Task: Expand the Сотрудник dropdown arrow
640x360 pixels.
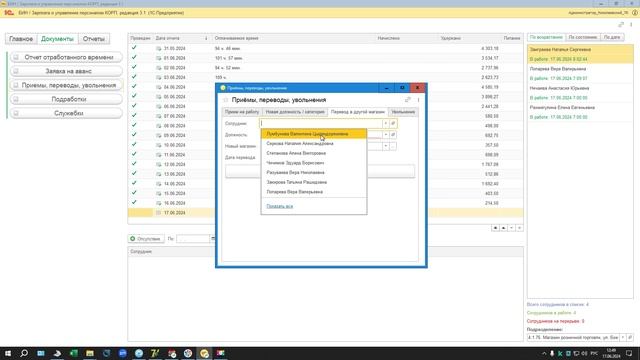Action: [385, 123]
